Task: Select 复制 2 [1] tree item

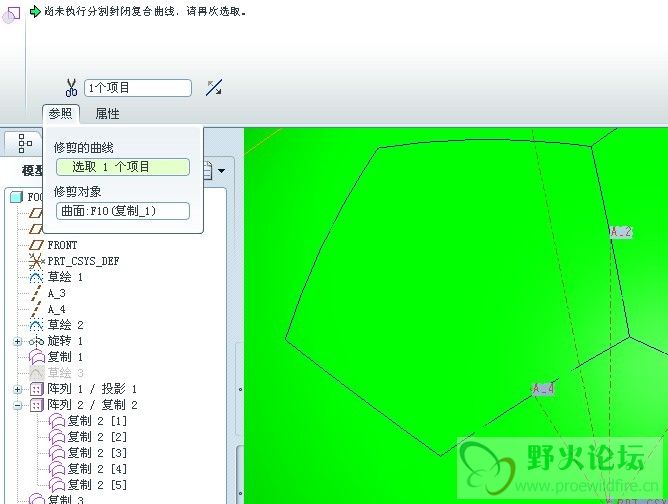Action: click(98, 421)
